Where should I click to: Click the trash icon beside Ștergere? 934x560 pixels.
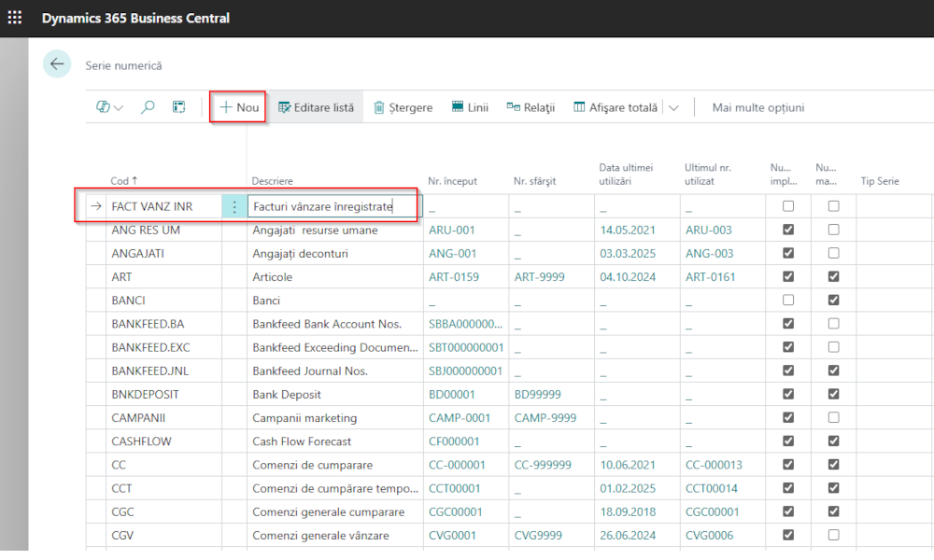[x=379, y=107]
